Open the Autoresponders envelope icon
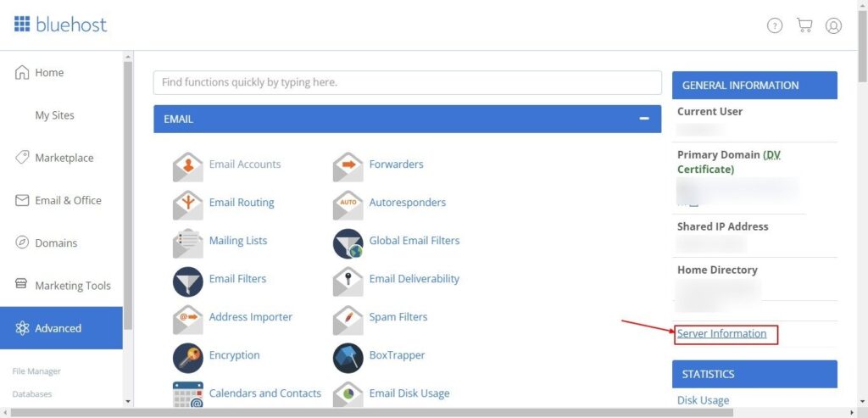868x418 pixels. click(348, 204)
